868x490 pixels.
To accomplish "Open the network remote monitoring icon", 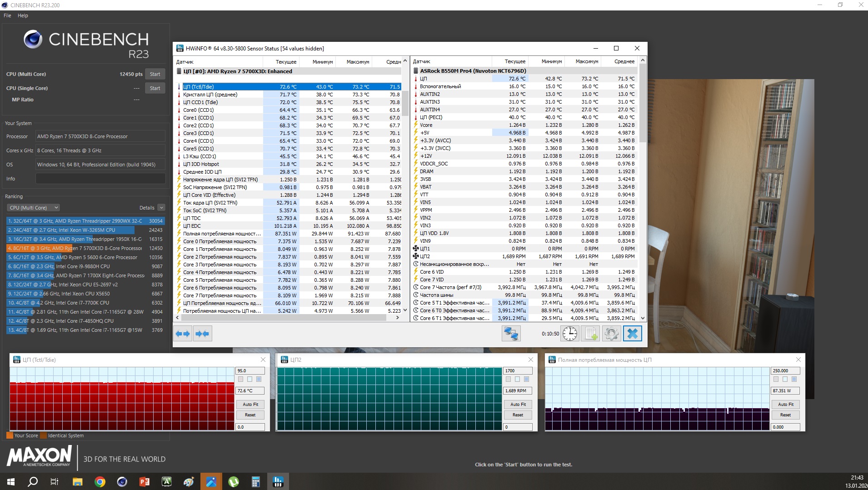I will [x=511, y=334].
